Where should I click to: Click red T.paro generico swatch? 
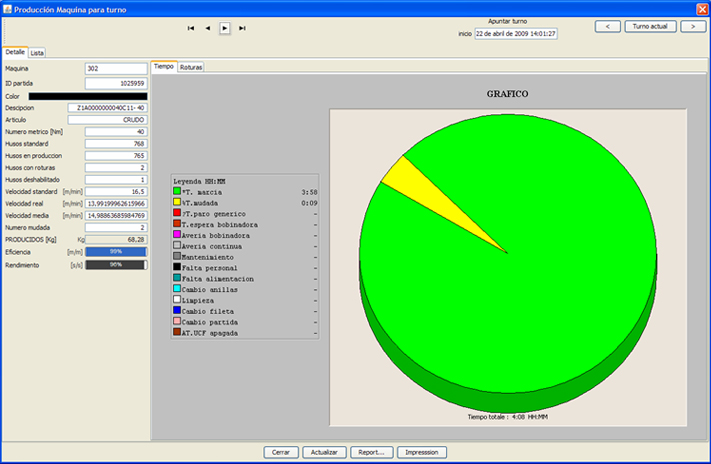(x=177, y=213)
